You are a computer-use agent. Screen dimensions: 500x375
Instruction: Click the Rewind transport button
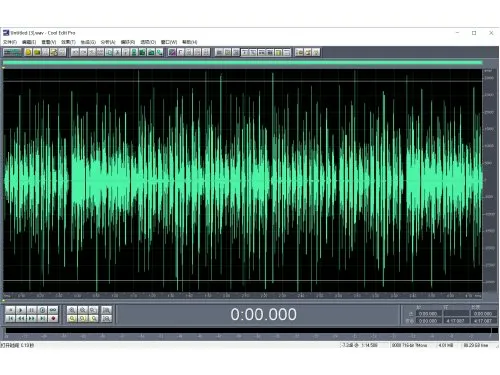coord(21,318)
